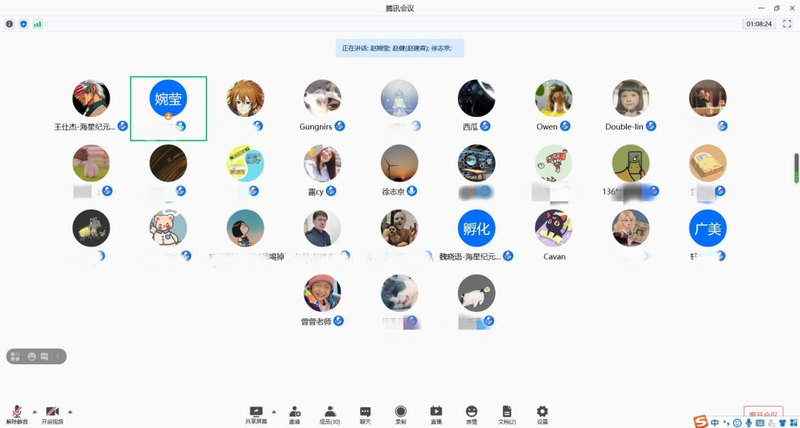
Task: Open share screen options arrow
Action: (273, 411)
